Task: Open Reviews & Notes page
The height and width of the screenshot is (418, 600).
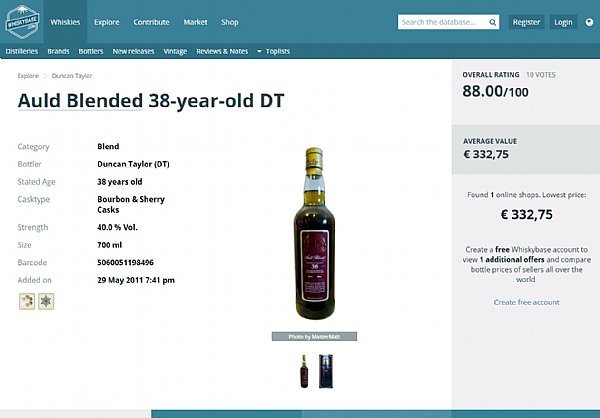Action: [x=222, y=51]
